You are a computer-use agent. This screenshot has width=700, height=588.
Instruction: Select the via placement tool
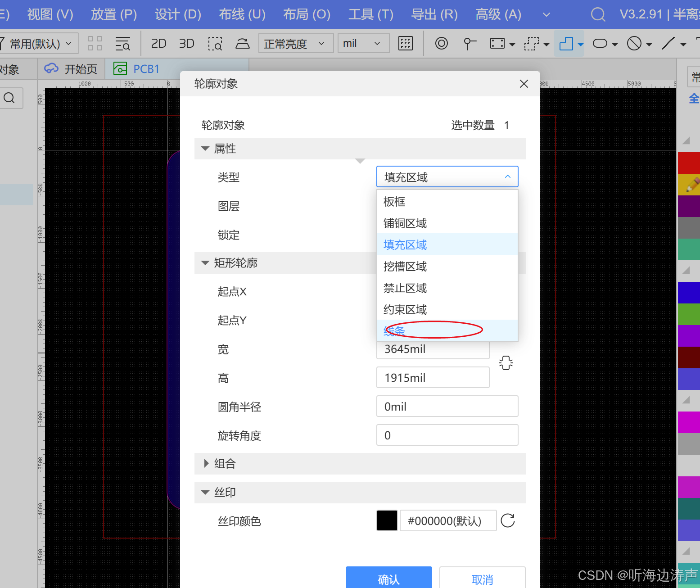pyautogui.click(x=442, y=43)
